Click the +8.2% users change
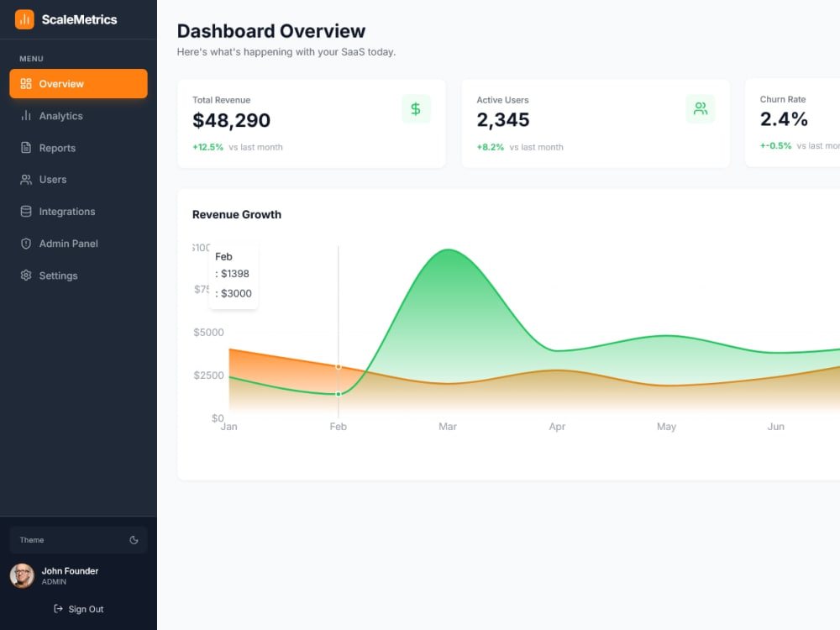840x630 pixels. click(x=491, y=147)
